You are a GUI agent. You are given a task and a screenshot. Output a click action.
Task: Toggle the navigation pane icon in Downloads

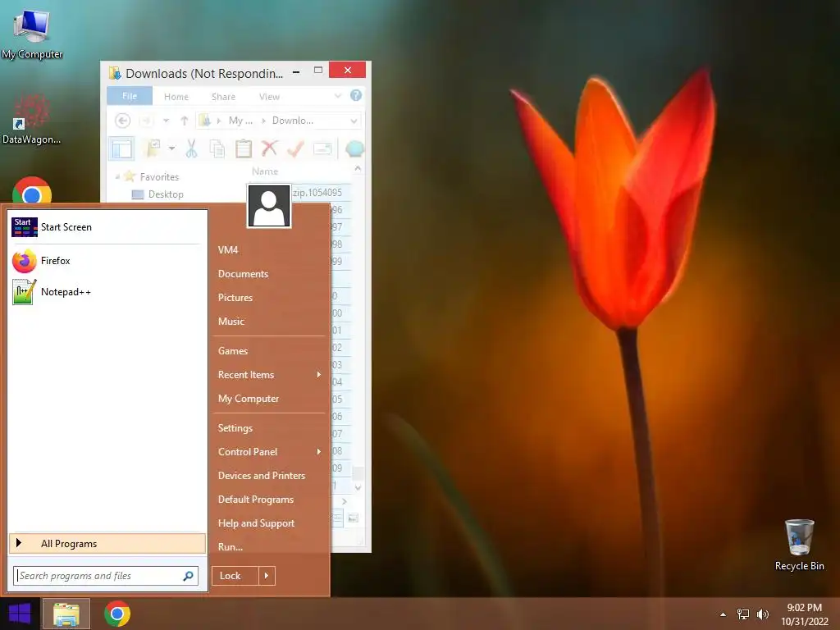[x=121, y=148]
